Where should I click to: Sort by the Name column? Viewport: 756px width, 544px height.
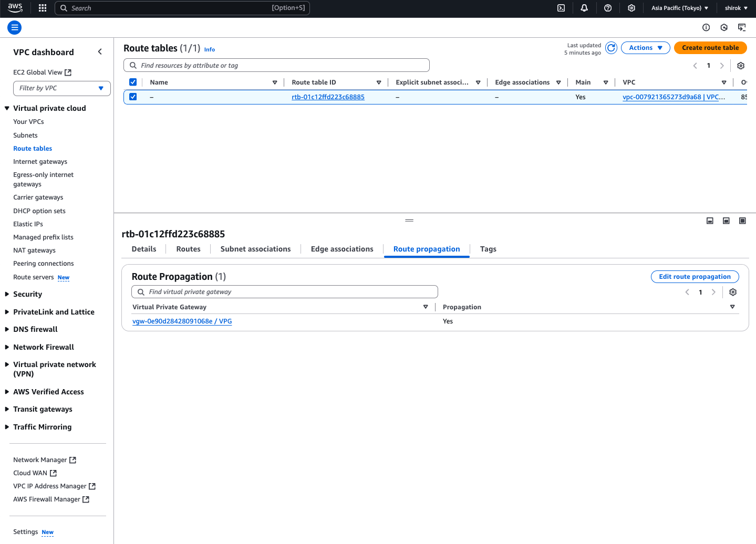click(275, 82)
